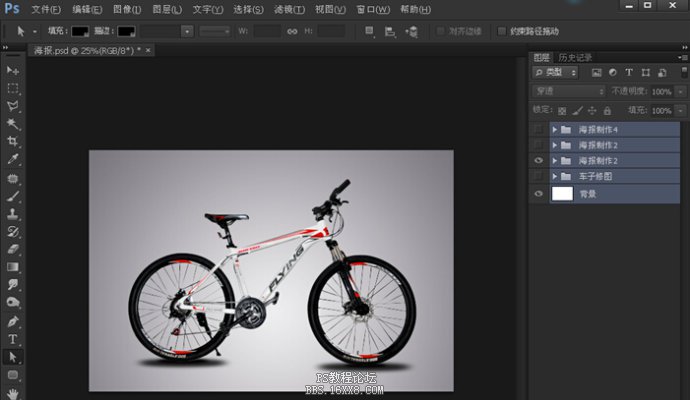Open path operations button in options bar

370,31
